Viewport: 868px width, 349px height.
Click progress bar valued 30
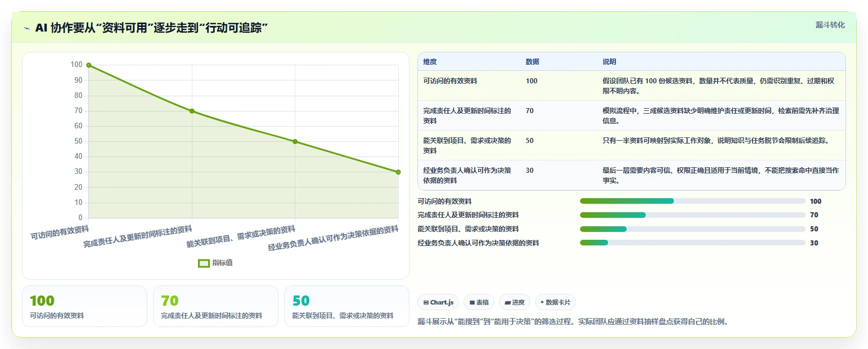pos(692,243)
